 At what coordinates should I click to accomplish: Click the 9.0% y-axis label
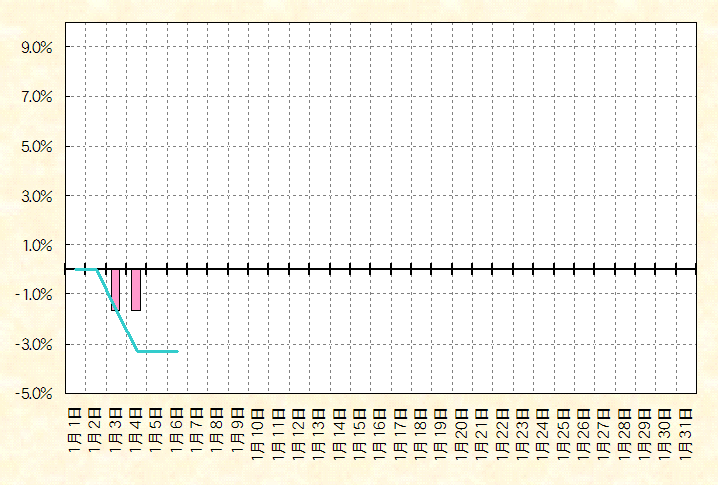coord(36,47)
